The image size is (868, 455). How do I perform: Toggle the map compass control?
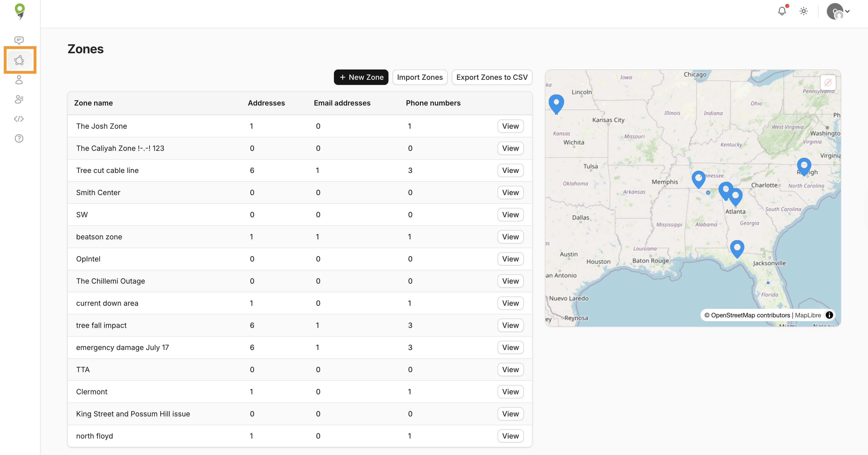pos(828,82)
